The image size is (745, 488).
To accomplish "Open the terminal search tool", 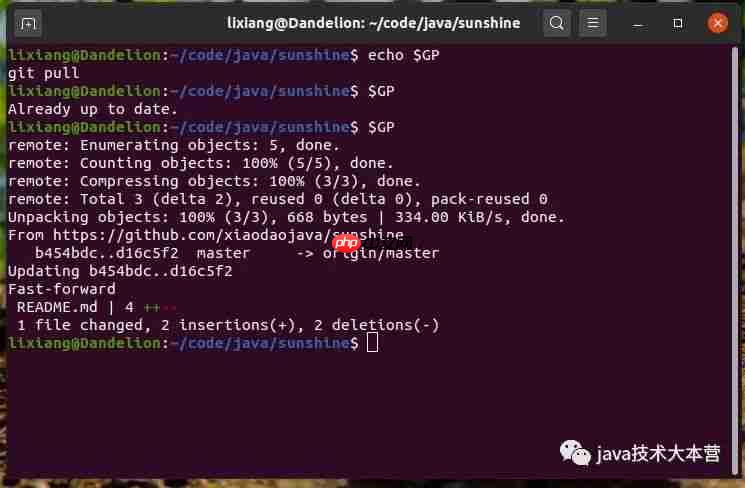I will pyautogui.click(x=557, y=23).
